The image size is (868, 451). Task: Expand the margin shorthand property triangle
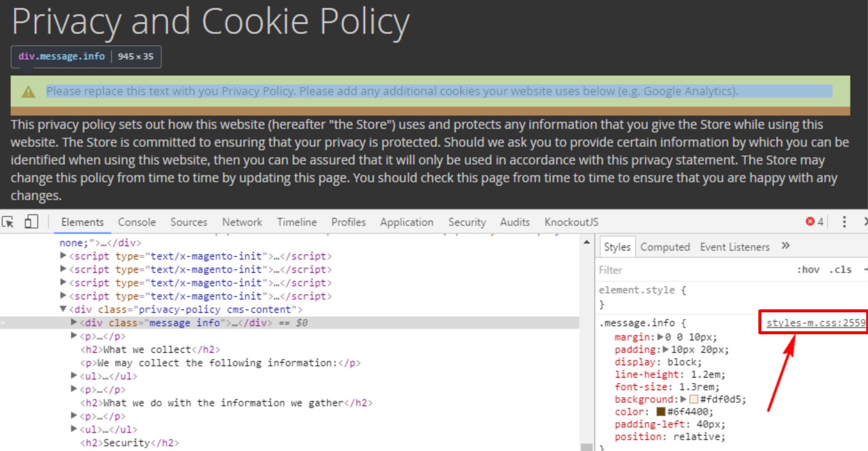click(x=661, y=337)
